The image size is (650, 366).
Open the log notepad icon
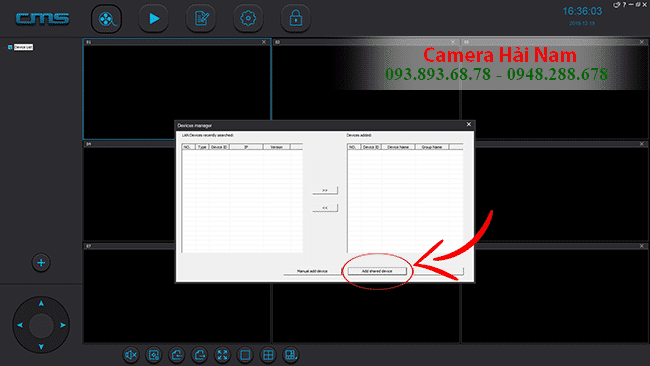[x=201, y=19]
